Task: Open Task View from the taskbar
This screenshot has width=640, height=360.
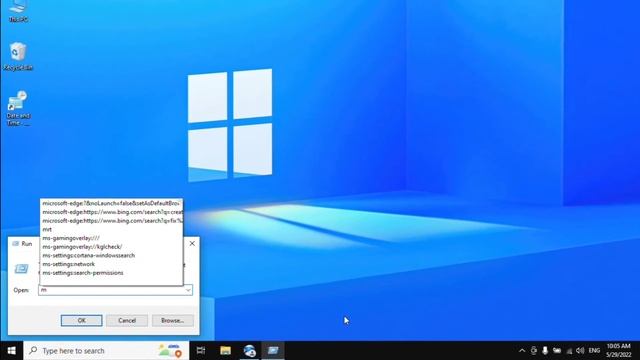Action: [x=201, y=351]
